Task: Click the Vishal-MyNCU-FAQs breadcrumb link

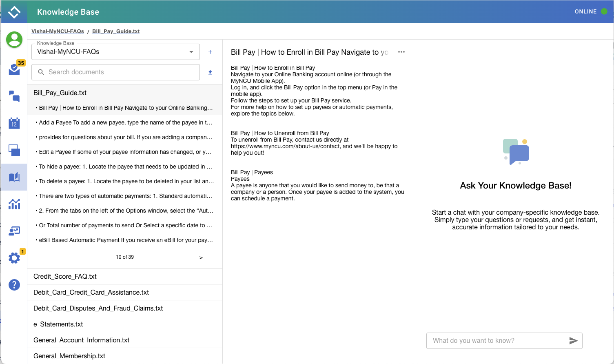Action: tap(58, 31)
